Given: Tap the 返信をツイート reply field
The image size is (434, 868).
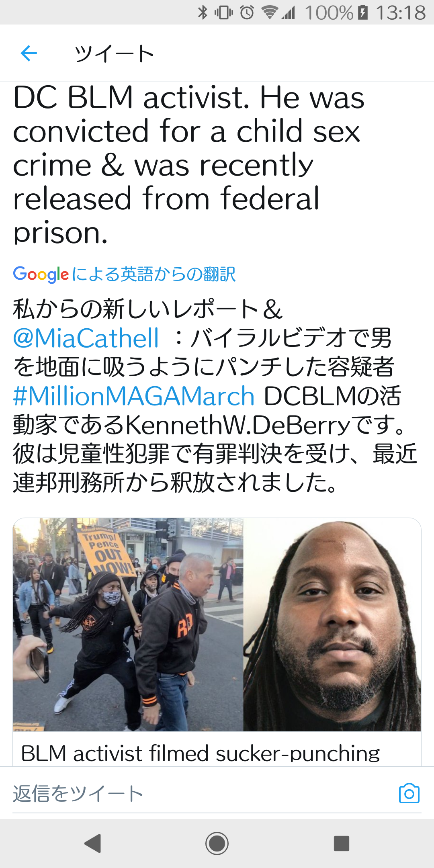Looking at the screenshot, I should tap(201, 793).
